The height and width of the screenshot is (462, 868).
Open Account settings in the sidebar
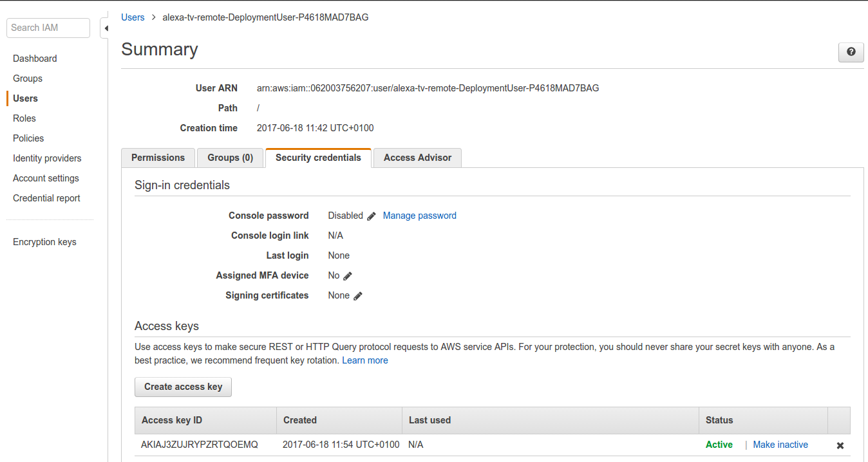point(46,178)
